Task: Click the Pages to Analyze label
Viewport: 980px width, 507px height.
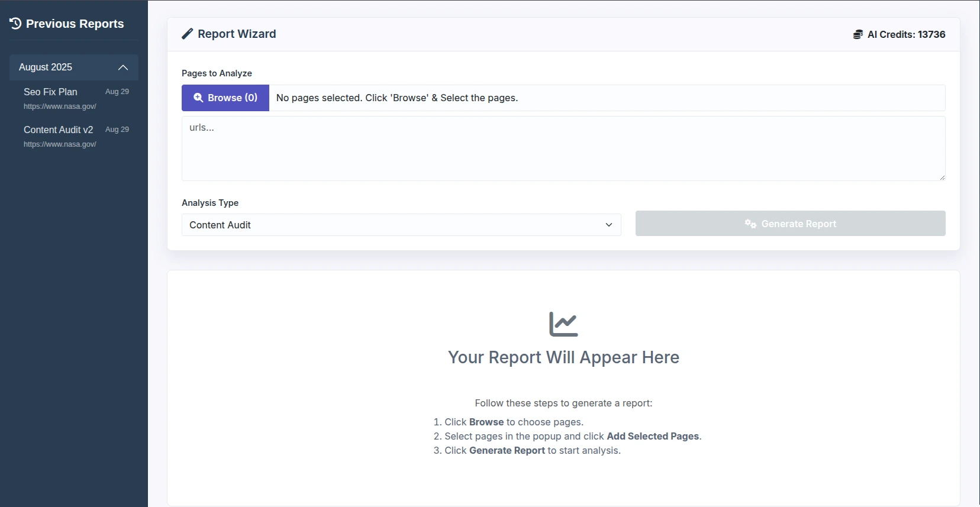Action: (x=217, y=73)
